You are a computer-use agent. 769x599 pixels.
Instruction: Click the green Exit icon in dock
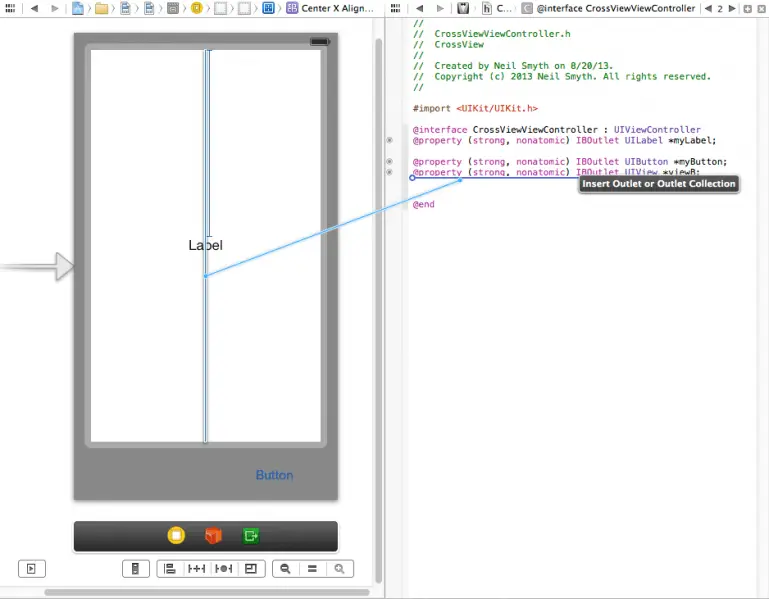[x=250, y=536]
